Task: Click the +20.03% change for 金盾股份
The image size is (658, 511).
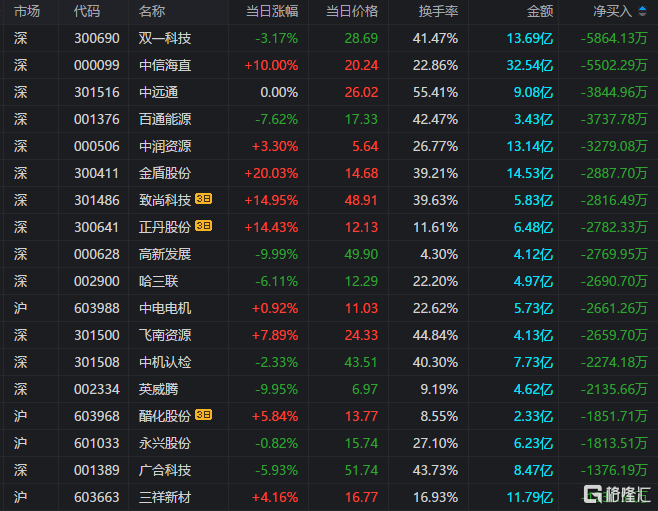Action: pyautogui.click(x=271, y=173)
